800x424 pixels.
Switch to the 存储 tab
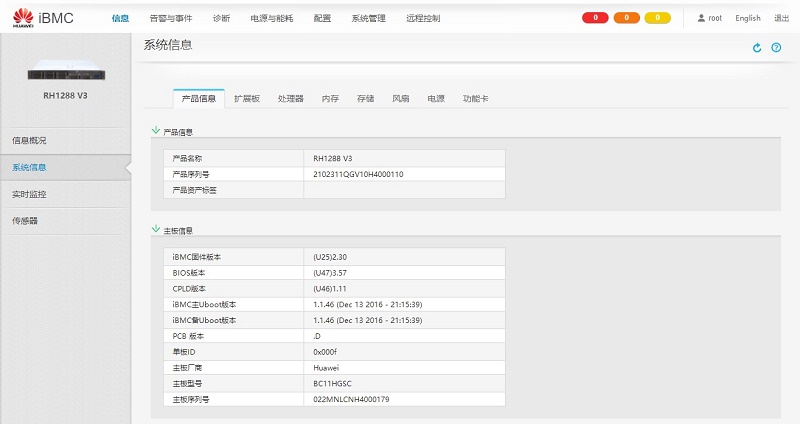pos(365,98)
